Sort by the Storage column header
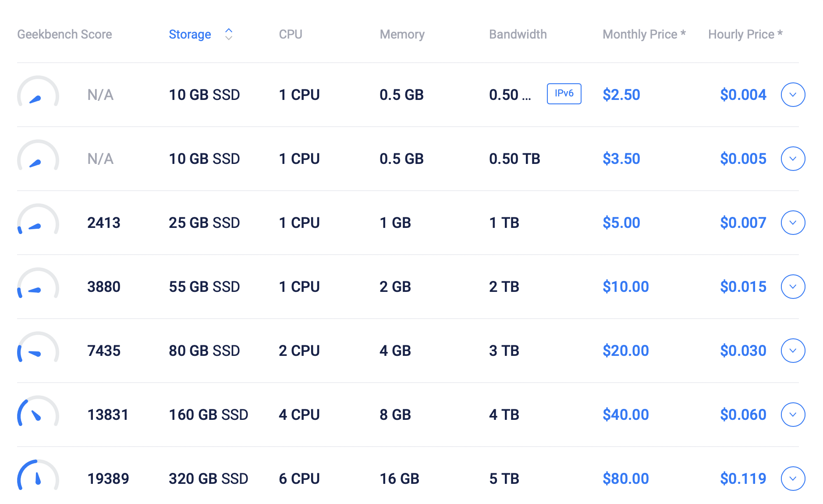The width and height of the screenshot is (823, 504). click(x=190, y=34)
